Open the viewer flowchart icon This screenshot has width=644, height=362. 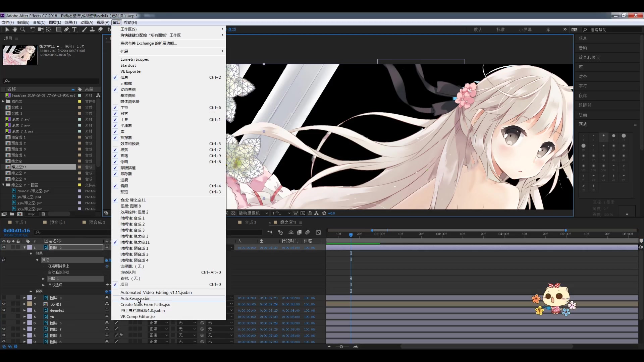pyautogui.click(x=316, y=213)
